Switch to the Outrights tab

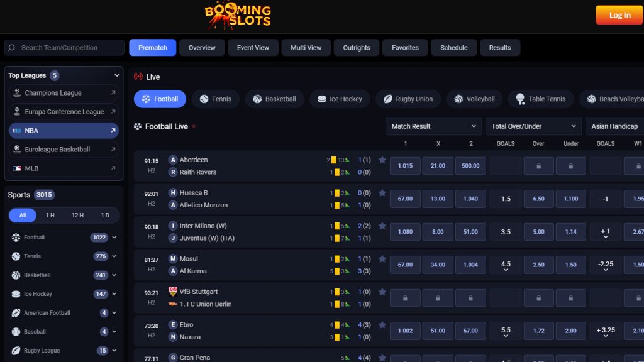(x=356, y=47)
